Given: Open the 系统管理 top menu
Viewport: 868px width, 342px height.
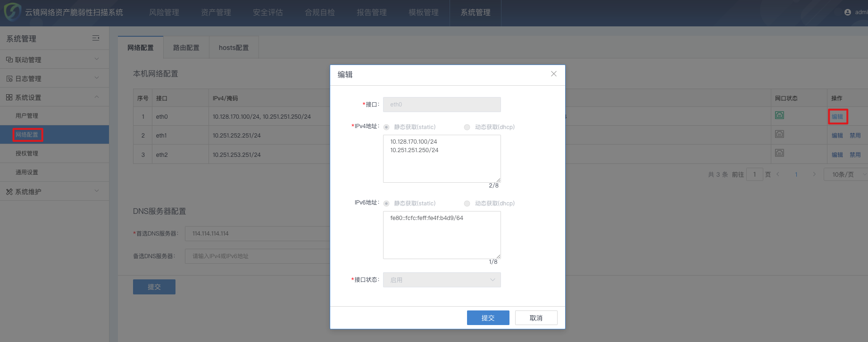Looking at the screenshot, I should pos(476,13).
